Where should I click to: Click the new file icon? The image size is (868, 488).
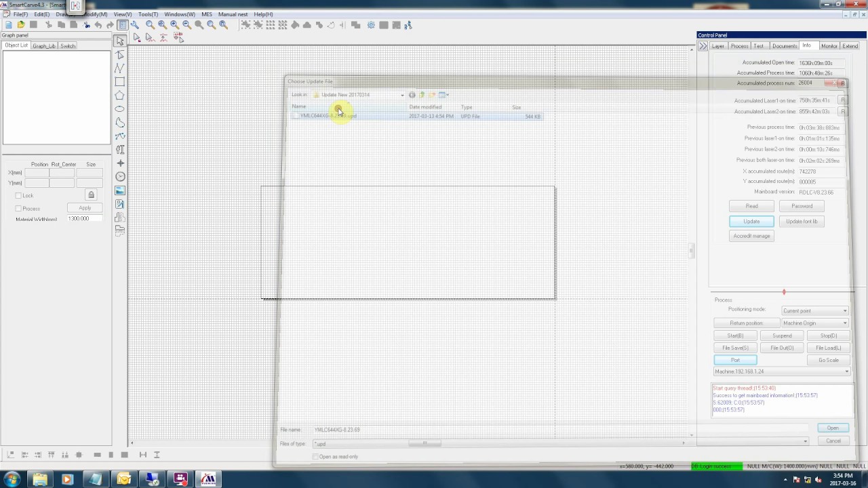9,25
